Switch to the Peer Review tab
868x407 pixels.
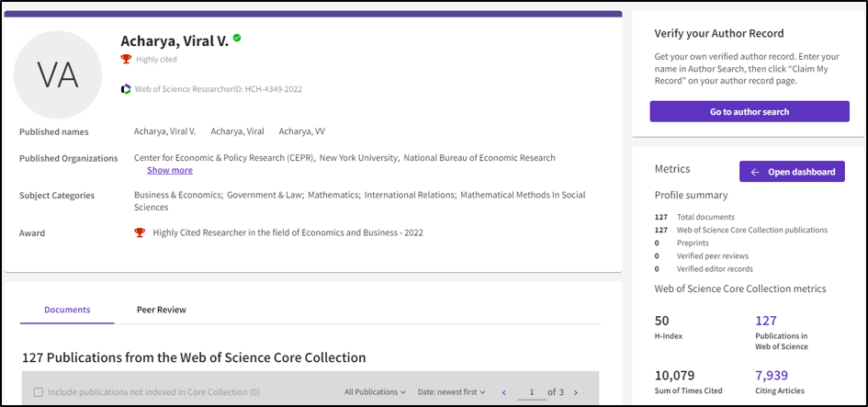(162, 310)
